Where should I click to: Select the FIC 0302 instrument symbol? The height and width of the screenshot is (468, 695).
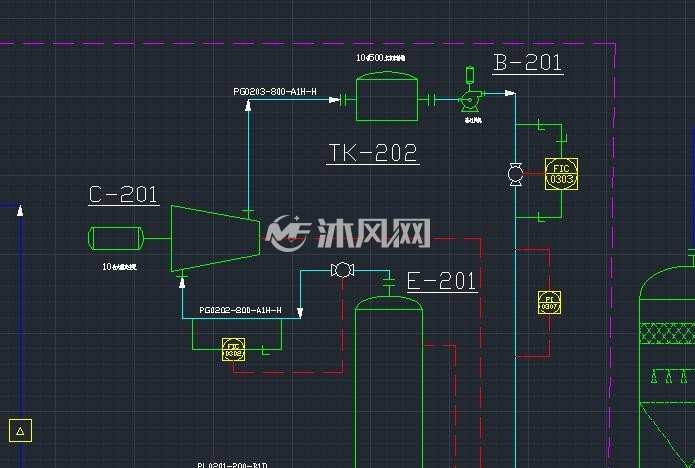coord(233,349)
